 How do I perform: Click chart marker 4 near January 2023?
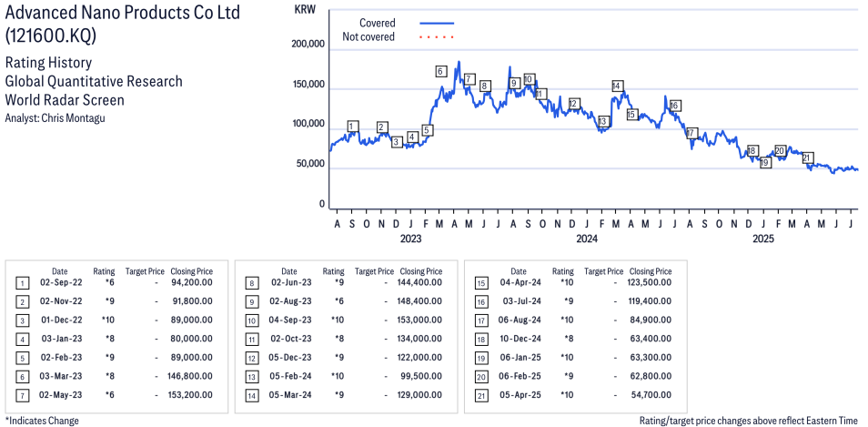pyautogui.click(x=412, y=137)
